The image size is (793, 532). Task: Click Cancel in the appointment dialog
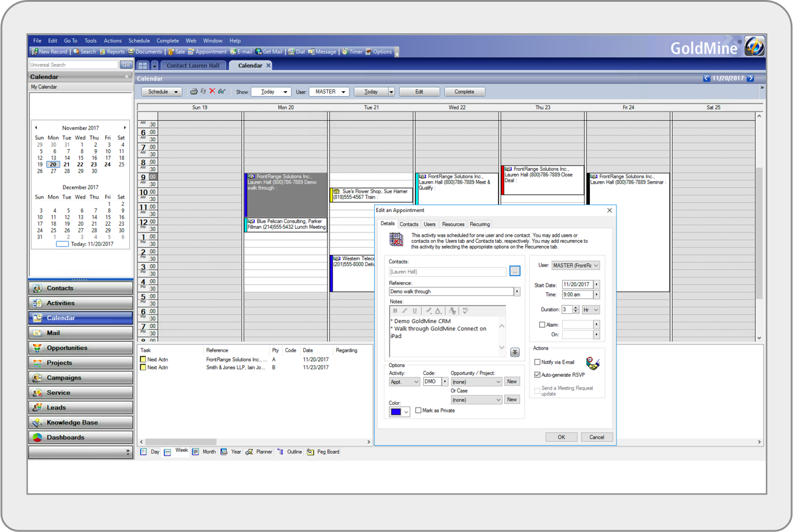pyautogui.click(x=597, y=437)
